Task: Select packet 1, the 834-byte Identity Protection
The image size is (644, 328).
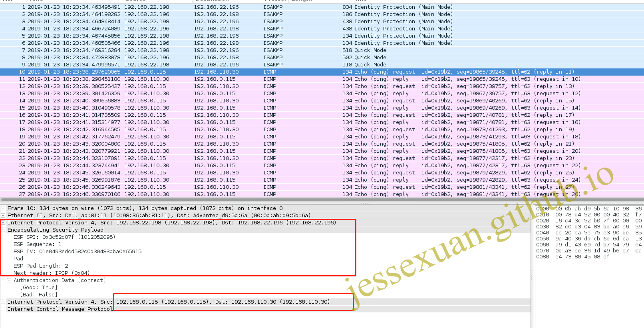Action: (x=322, y=7)
